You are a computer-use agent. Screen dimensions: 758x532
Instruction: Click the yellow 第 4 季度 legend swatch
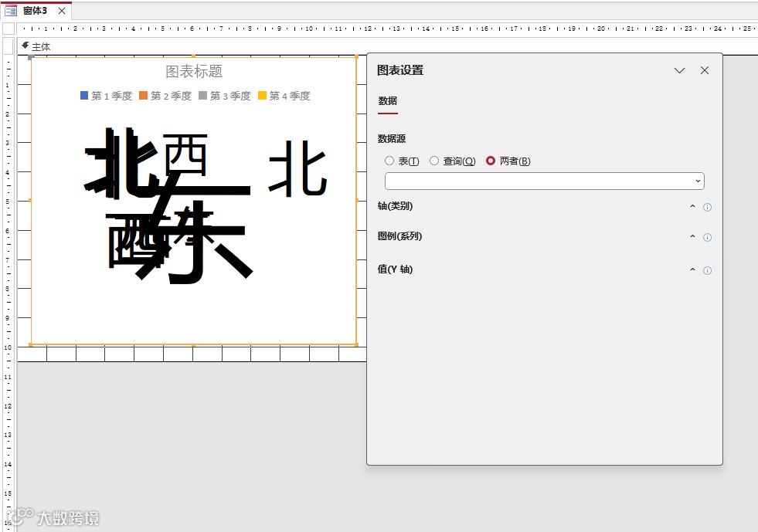(262, 96)
